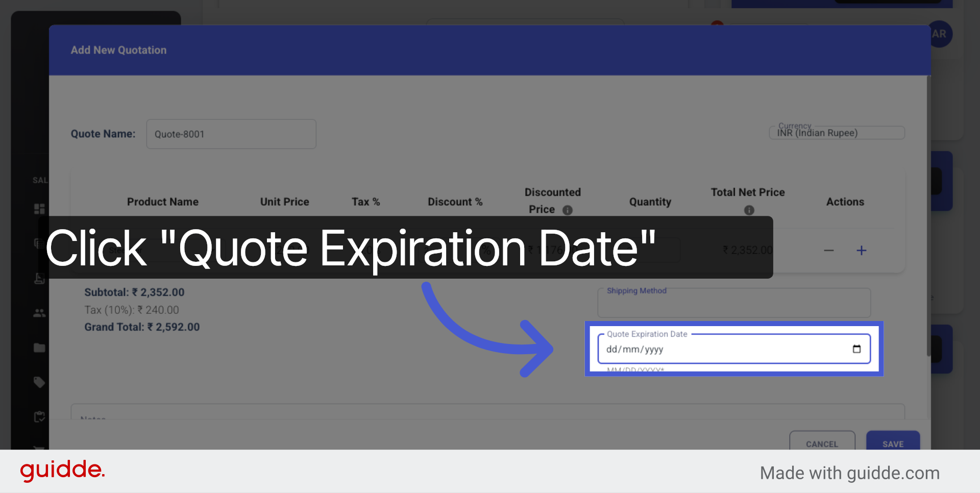
Task: Open the dashboard icon in the sidebar
Action: 39,209
